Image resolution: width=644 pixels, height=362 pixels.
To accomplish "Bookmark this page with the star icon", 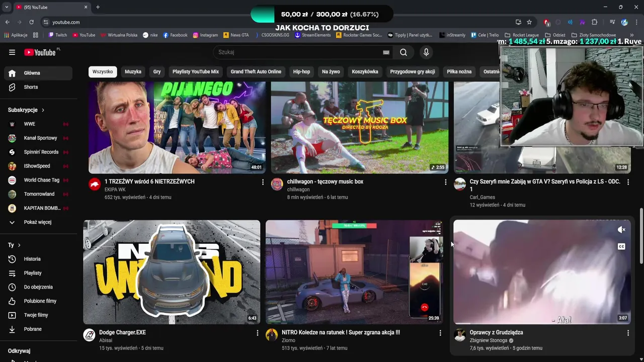I will pos(529,22).
